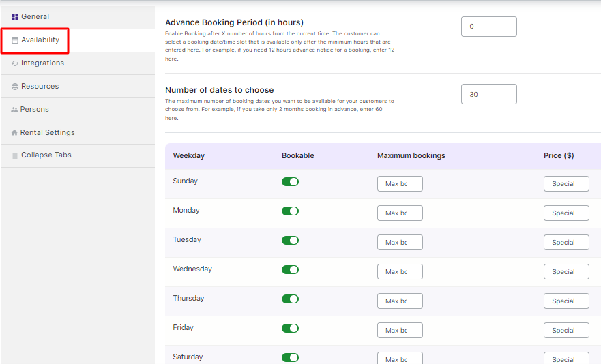Open the Persons tab

click(x=78, y=109)
